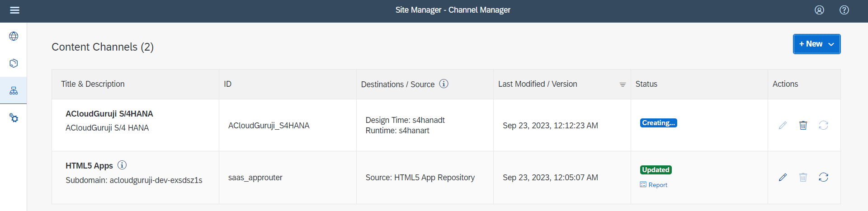Select Channel Manager tab in sidebar
Viewport: 868px width, 211px height.
(14, 91)
